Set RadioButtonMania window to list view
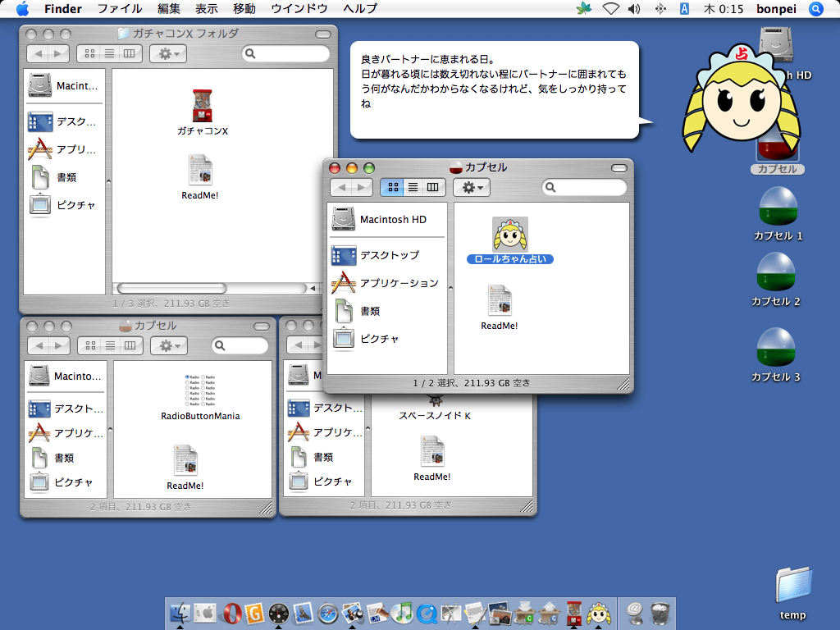 point(111,345)
